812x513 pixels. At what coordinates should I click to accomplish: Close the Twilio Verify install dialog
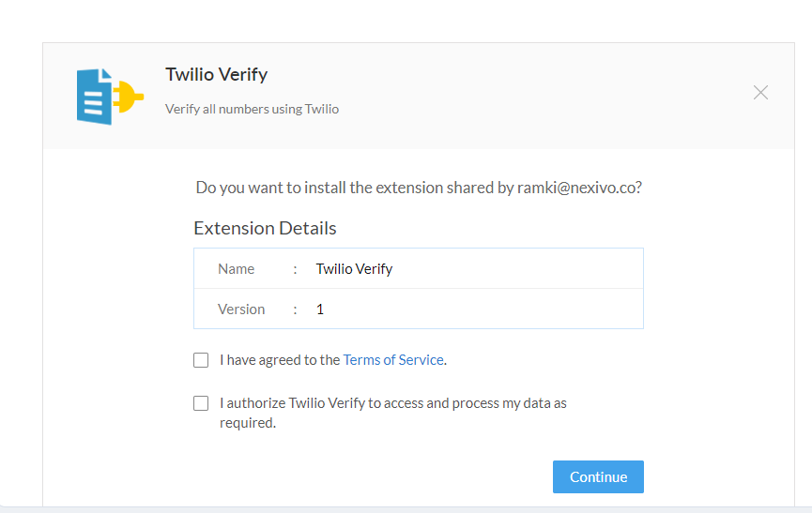[760, 93]
